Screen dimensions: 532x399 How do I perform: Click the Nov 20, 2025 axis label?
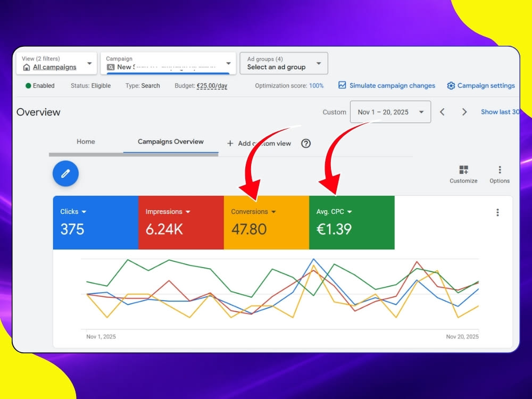462,337
